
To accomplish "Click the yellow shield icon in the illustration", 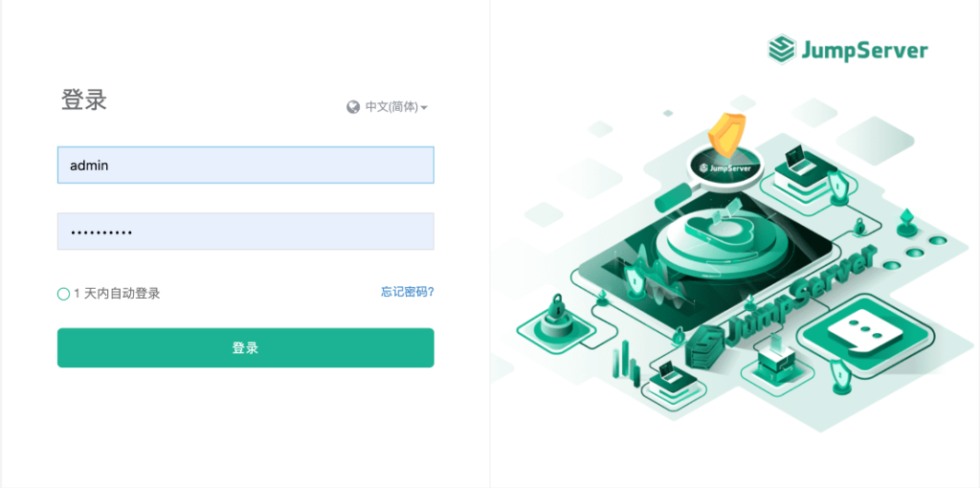I will [727, 134].
